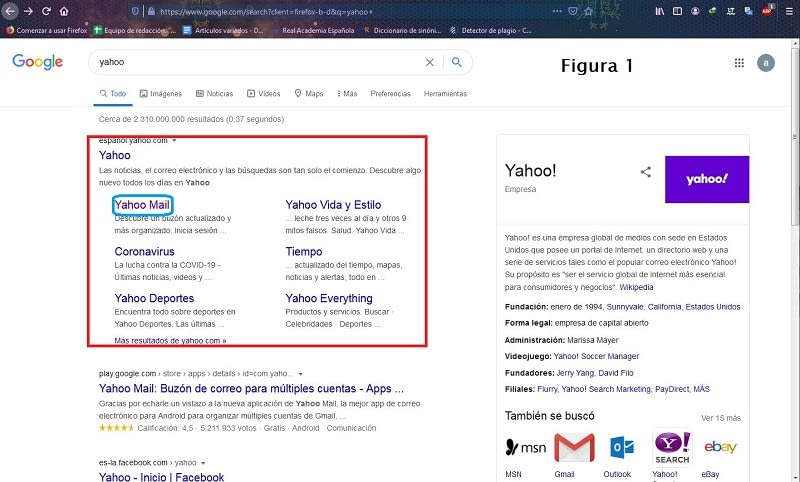Select the Todo results tab

[x=113, y=94]
